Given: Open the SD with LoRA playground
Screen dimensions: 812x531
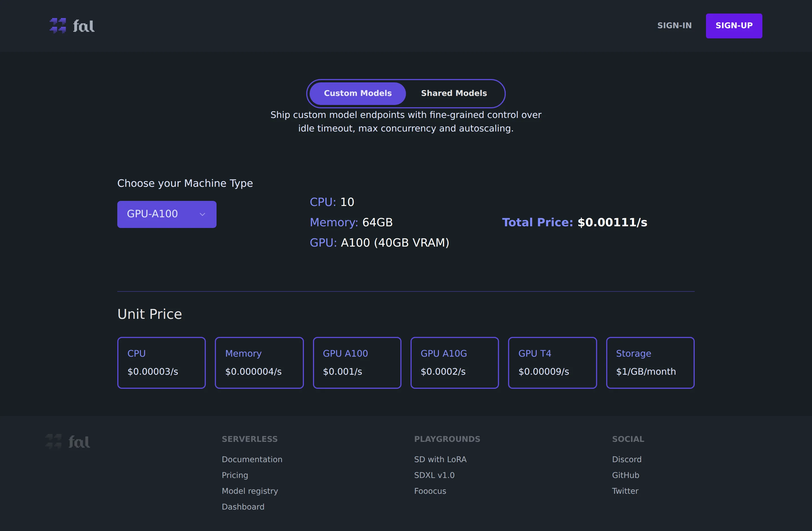Looking at the screenshot, I should (440, 459).
